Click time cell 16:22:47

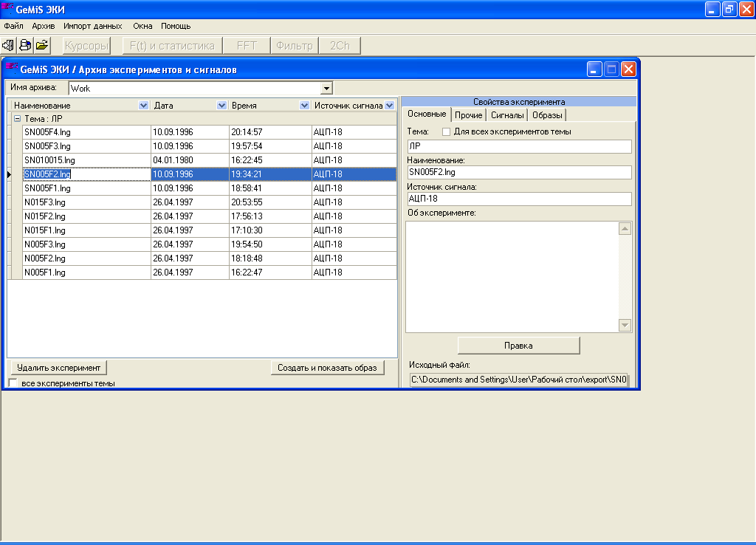[x=270, y=272]
